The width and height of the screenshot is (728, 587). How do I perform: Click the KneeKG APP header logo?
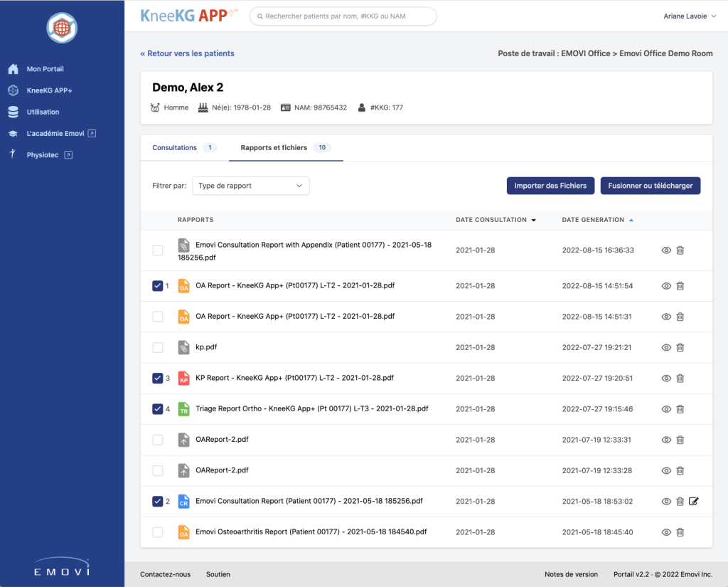188,16
